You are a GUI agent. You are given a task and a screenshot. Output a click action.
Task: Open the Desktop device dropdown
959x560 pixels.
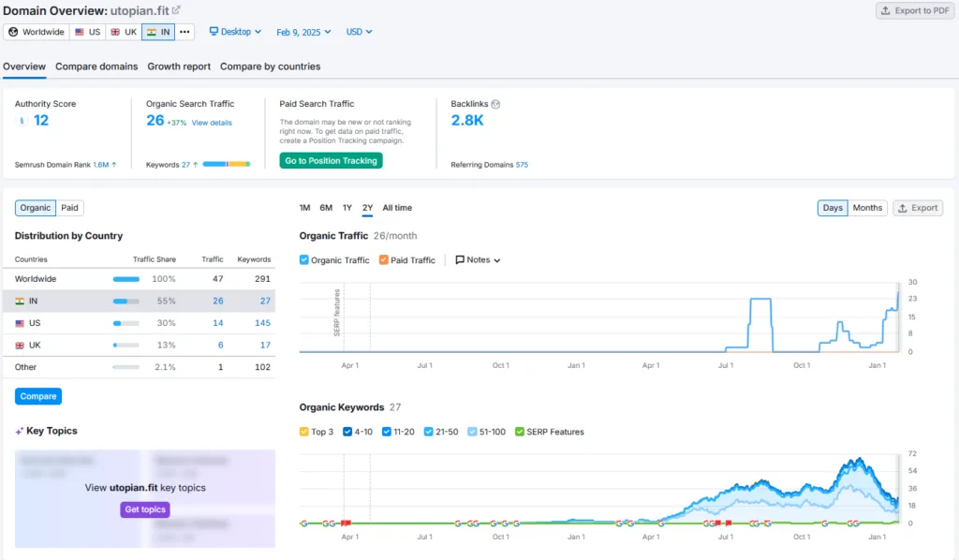tap(235, 32)
